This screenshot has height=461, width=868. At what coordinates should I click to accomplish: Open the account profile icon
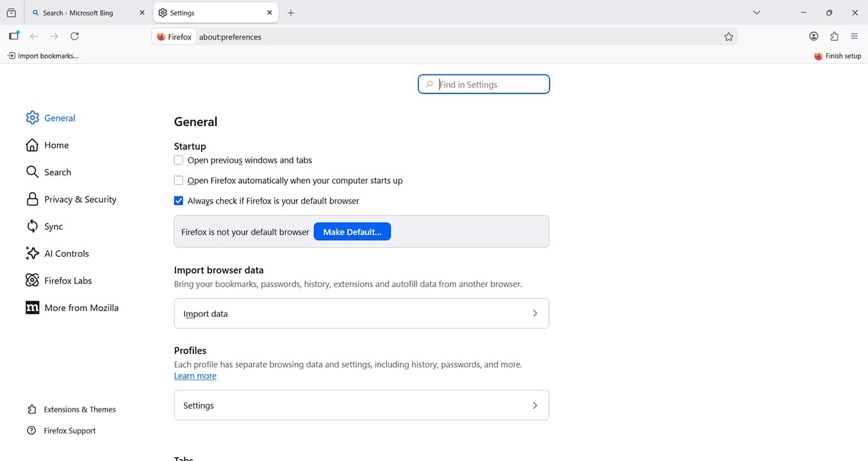click(814, 36)
